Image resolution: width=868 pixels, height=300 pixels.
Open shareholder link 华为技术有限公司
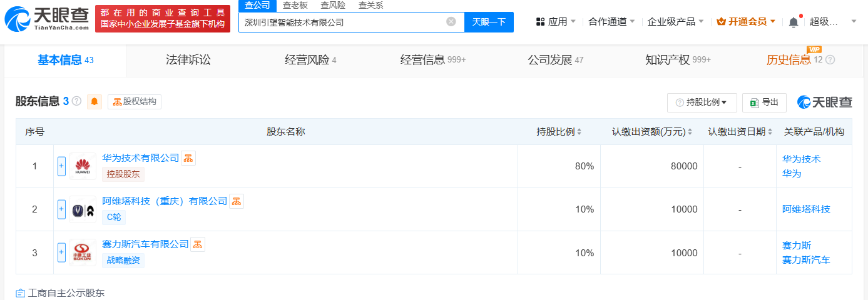(x=141, y=157)
